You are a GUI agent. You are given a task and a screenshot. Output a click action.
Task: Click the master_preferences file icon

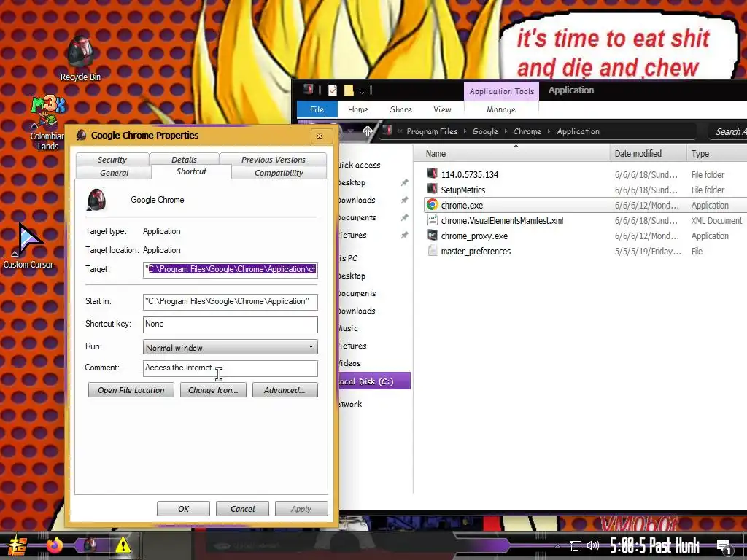point(432,251)
